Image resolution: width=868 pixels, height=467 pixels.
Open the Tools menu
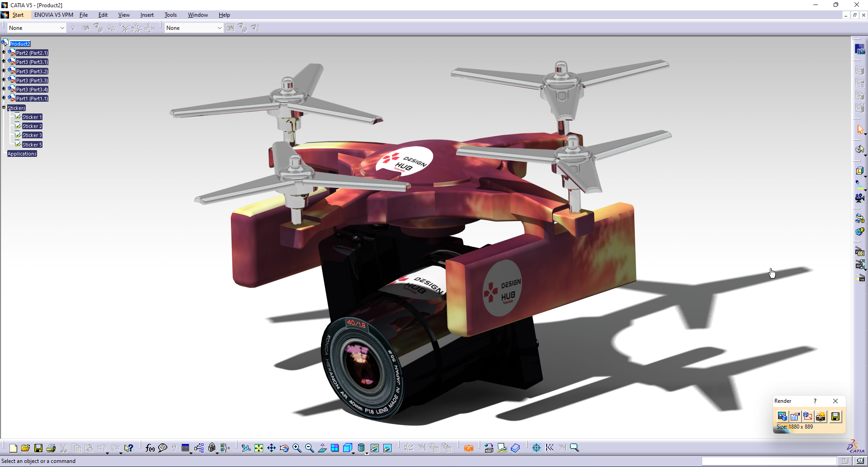click(170, 15)
